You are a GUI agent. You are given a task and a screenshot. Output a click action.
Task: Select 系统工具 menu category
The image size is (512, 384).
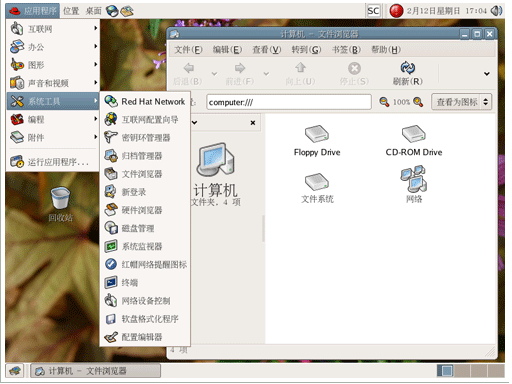click(53, 101)
